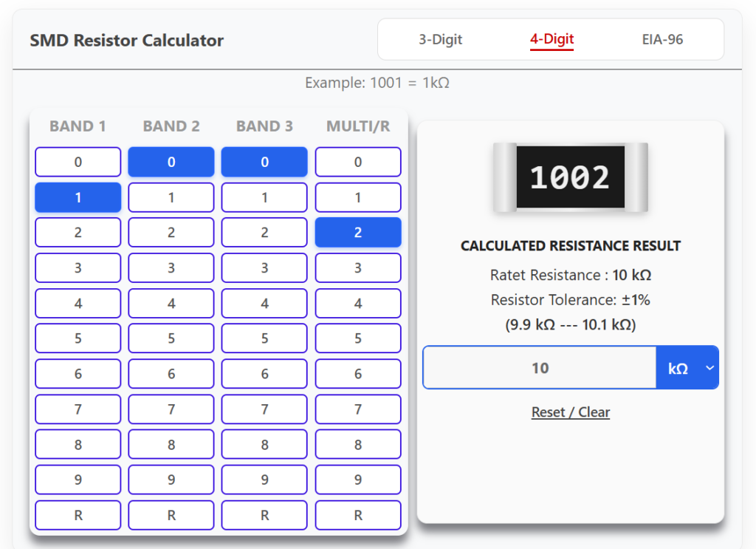Choose 8 in the Band 2 column
Screen dimensions: 756x549
point(171,444)
